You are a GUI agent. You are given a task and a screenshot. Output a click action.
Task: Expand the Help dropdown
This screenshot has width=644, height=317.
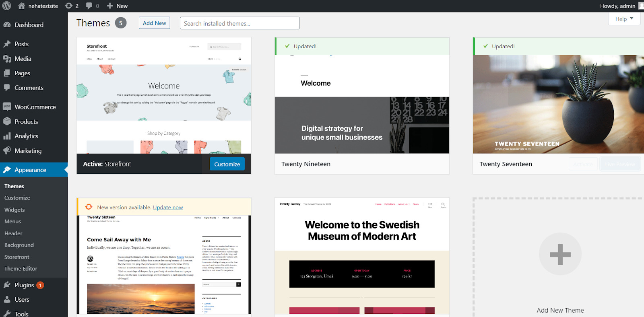coord(624,19)
